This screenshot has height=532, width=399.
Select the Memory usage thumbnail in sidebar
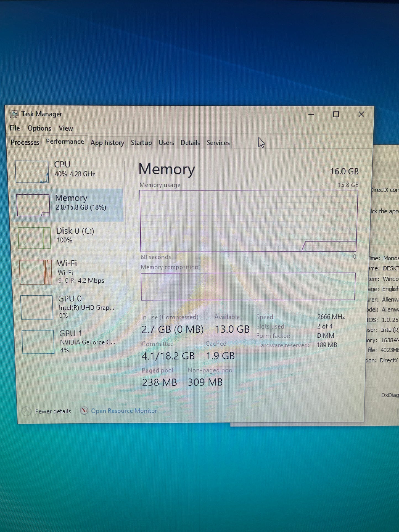pyautogui.click(x=33, y=205)
